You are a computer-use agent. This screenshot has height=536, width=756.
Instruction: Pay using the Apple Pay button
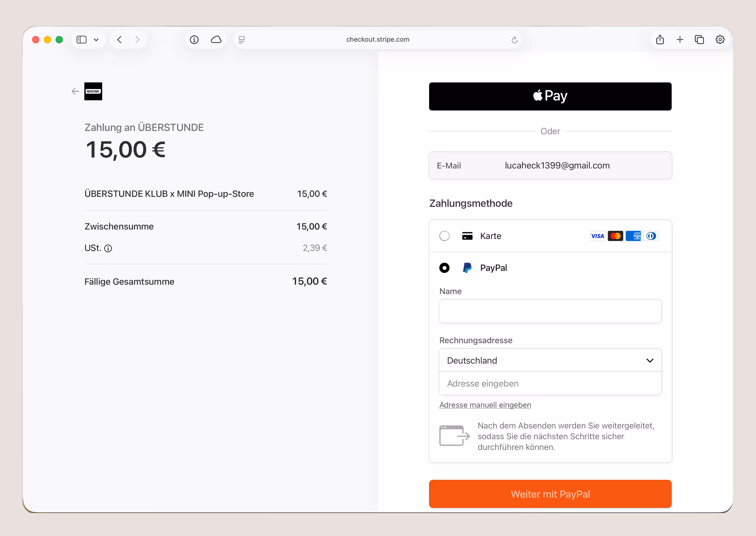click(x=550, y=96)
